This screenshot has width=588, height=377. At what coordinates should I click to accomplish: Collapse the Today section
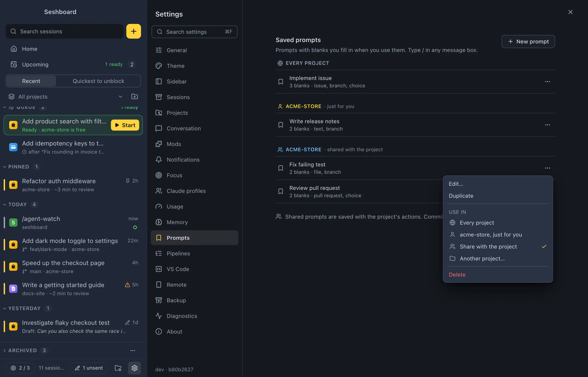click(4, 204)
